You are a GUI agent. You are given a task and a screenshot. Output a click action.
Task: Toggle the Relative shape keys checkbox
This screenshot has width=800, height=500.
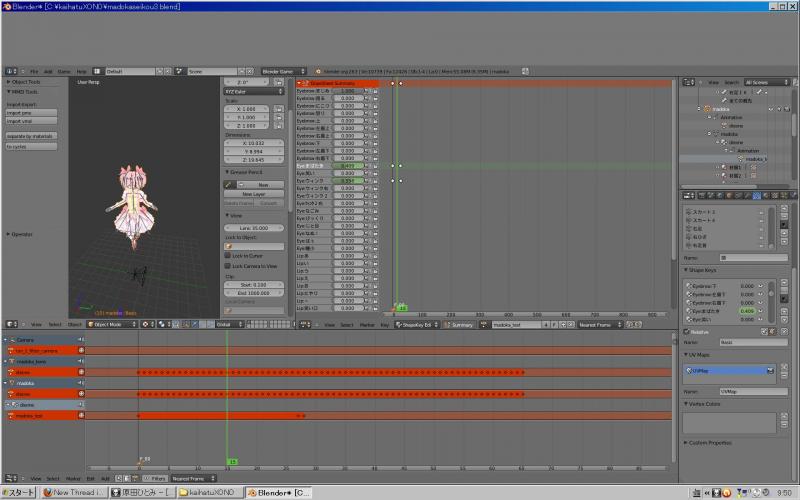[x=687, y=331]
